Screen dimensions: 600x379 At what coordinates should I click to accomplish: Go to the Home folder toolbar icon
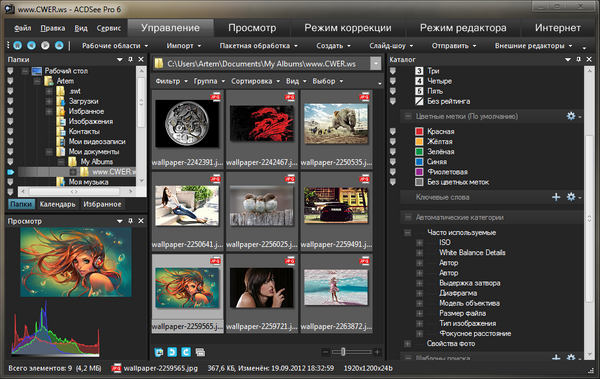pyautogui.click(x=18, y=46)
